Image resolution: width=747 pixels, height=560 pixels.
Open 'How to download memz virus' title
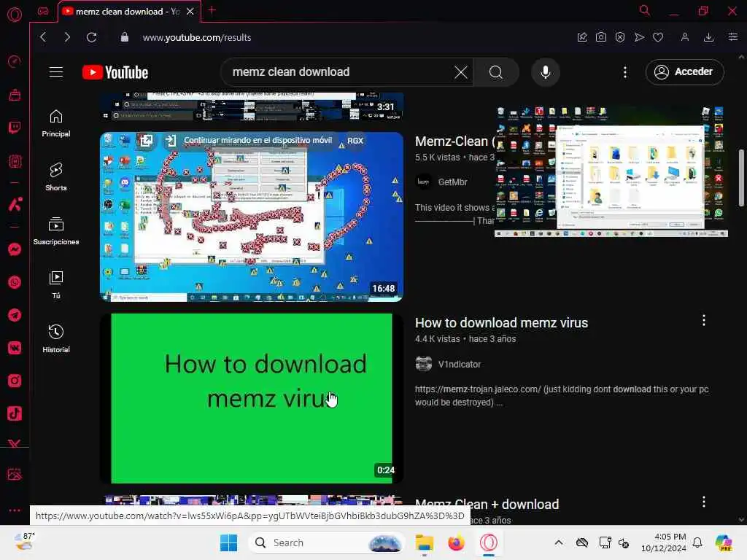[x=501, y=323]
